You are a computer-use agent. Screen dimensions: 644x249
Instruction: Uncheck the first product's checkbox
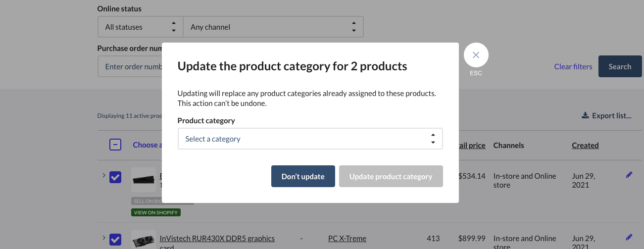115,177
